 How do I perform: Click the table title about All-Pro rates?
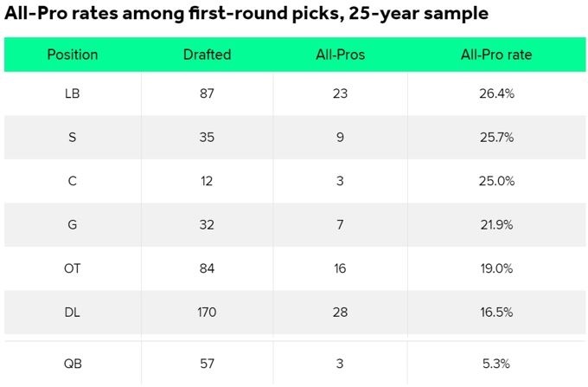[246, 14]
